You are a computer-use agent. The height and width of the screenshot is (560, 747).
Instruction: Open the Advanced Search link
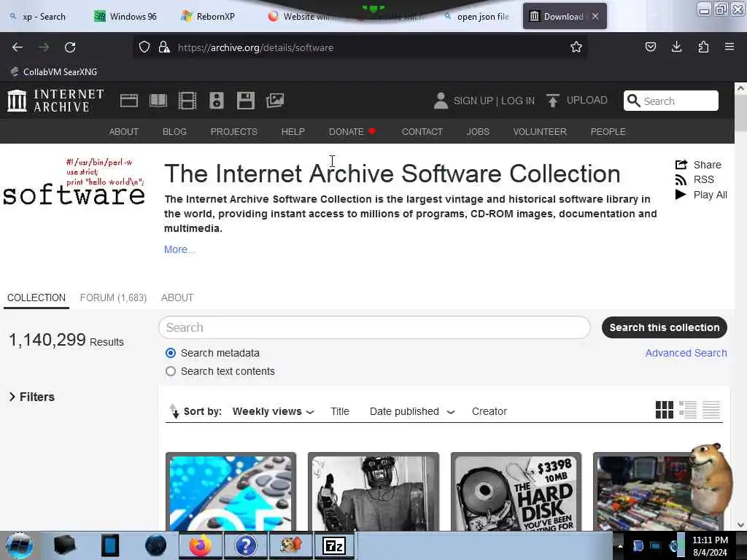click(686, 353)
